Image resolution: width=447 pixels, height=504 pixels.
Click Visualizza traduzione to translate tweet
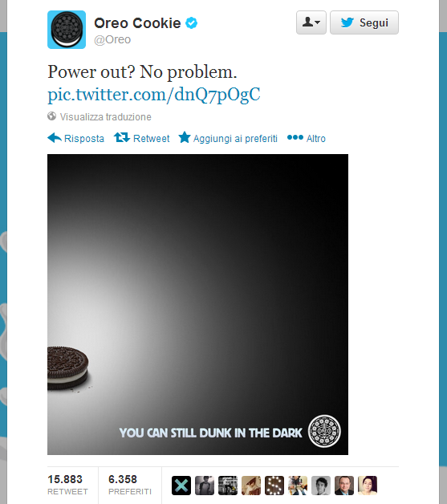coord(105,116)
